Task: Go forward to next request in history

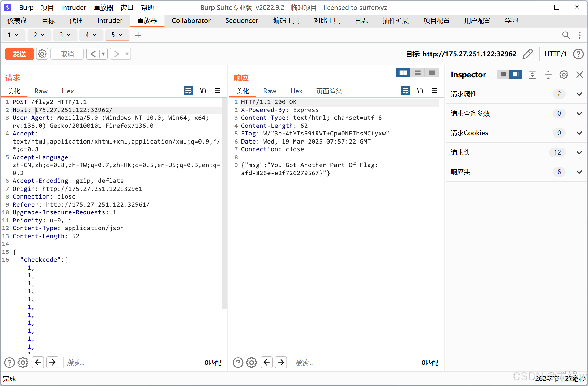Action: click(x=117, y=54)
